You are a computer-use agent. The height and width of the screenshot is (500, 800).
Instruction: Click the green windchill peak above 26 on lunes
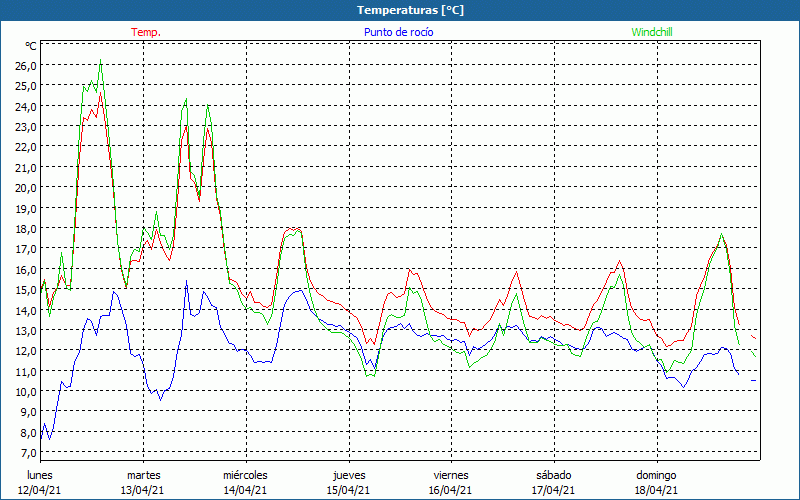click(x=101, y=61)
